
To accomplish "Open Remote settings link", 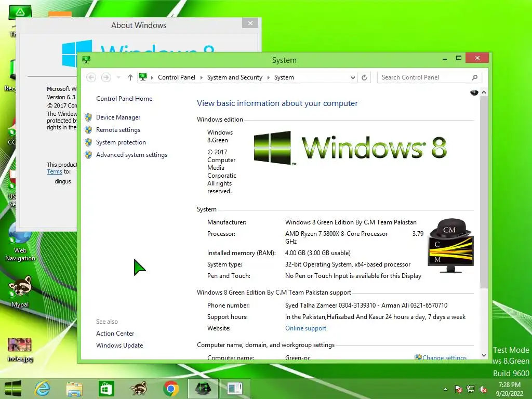I will (x=118, y=130).
